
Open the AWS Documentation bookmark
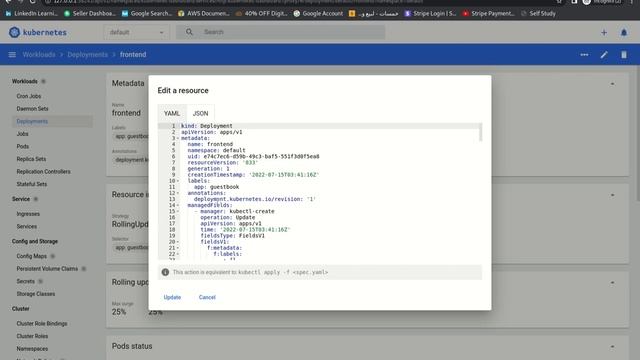[204, 13]
